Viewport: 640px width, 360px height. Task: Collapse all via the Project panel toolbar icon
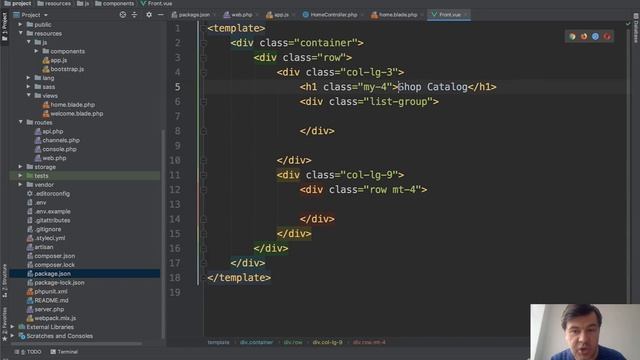134,15
